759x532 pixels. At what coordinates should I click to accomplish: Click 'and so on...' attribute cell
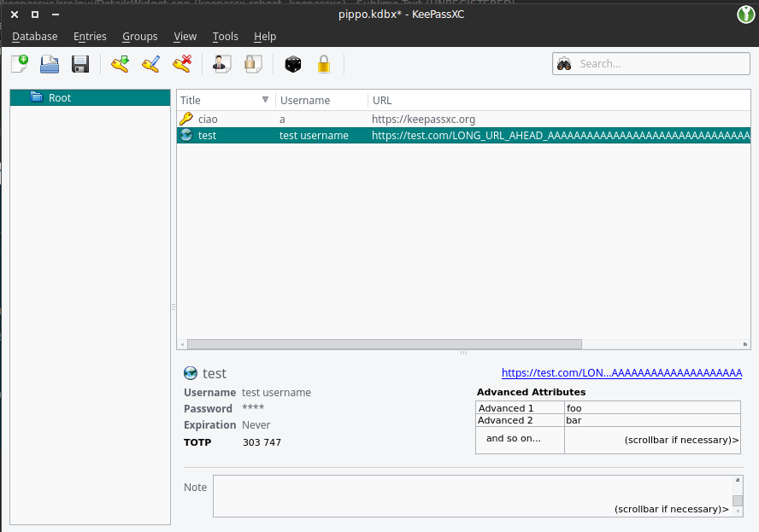click(x=520, y=440)
